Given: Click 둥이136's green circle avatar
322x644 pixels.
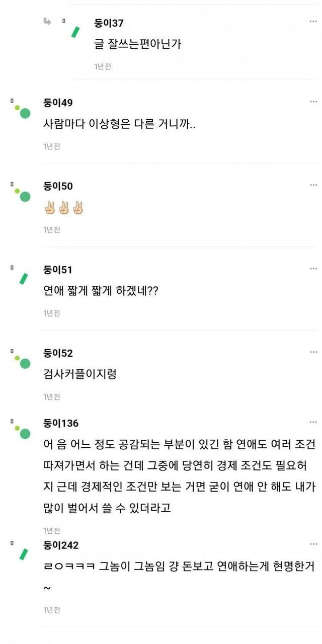Looking at the screenshot, I should [x=24, y=432].
